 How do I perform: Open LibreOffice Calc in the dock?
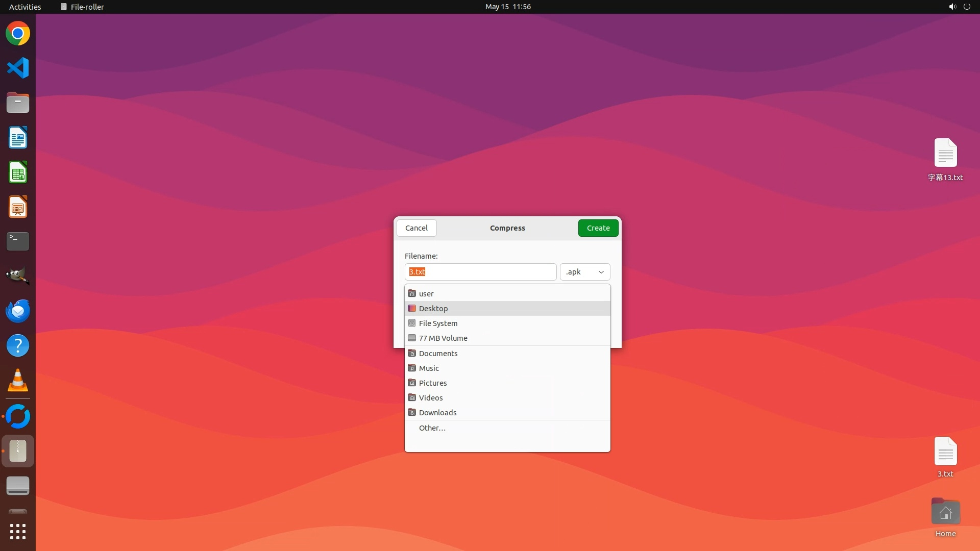click(18, 172)
